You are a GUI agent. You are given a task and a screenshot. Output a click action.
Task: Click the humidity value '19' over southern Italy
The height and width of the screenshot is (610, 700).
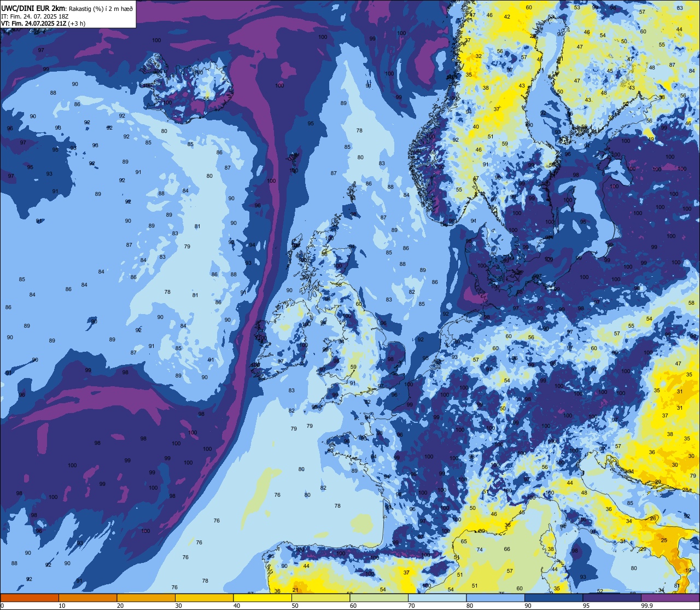point(688,570)
